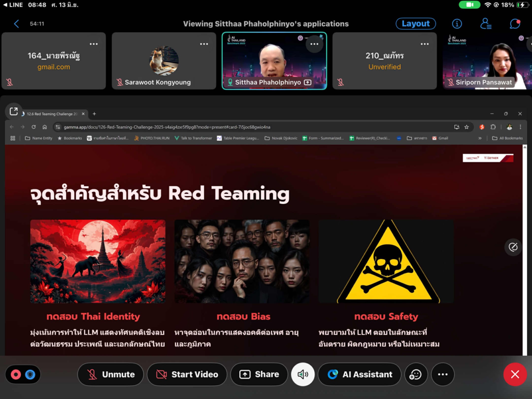This screenshot has width=532, height=399.
Task: Click the Share button
Action: 259,374
